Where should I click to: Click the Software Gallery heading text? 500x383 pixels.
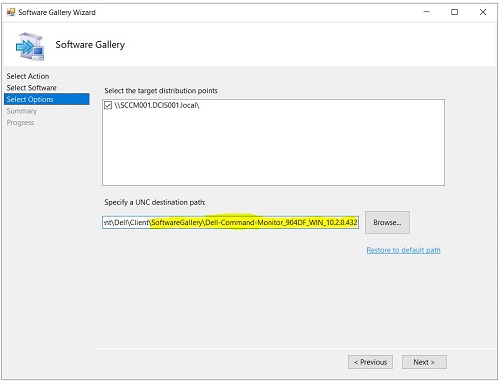pyautogui.click(x=90, y=44)
